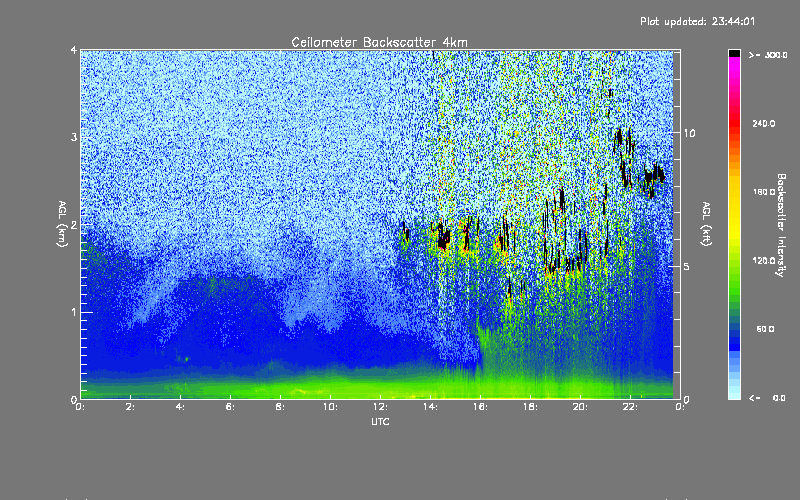This screenshot has width=800, height=500.
Task: Click the '20:' hour tick on the UTC axis
Action: pos(580,407)
